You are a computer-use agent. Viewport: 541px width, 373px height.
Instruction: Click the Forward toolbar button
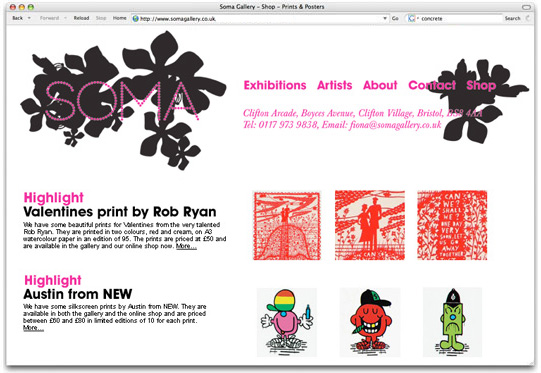click(x=49, y=18)
